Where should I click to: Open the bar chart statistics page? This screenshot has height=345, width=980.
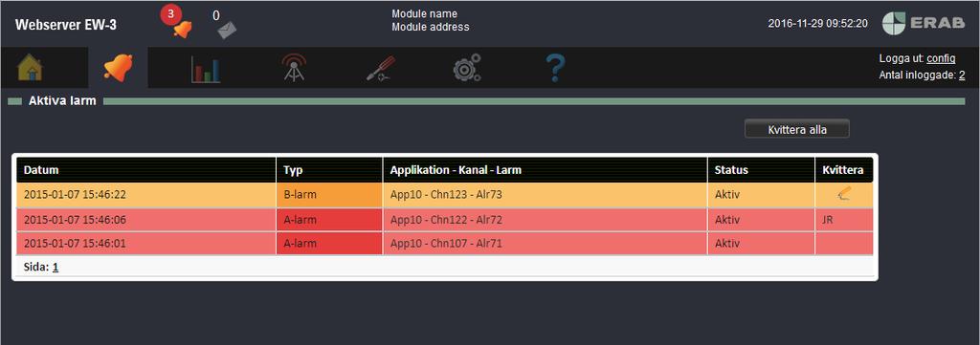click(206, 69)
